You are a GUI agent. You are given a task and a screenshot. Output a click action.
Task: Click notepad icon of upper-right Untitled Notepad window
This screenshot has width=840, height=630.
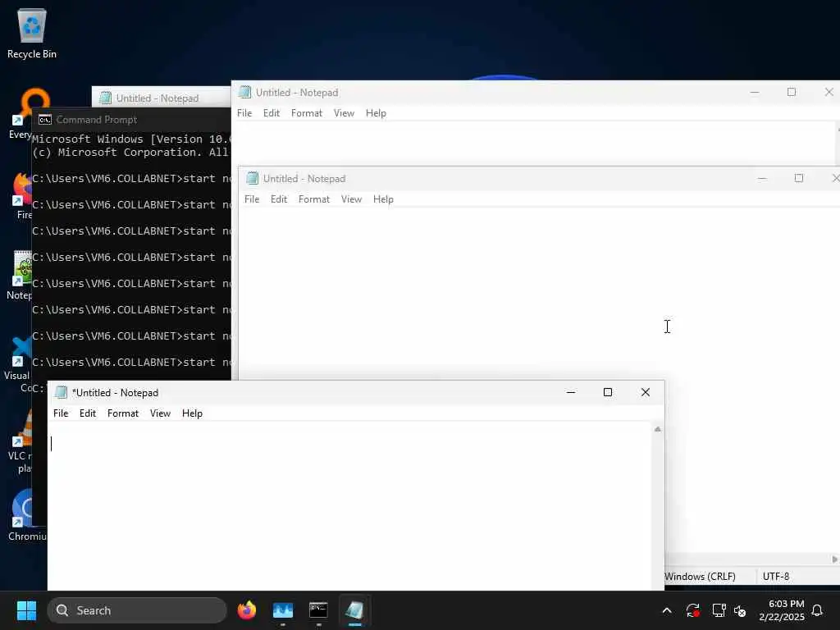click(x=244, y=92)
